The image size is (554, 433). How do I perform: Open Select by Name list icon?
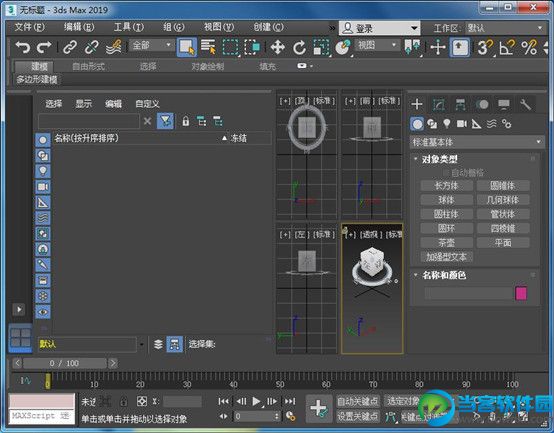coord(208,47)
